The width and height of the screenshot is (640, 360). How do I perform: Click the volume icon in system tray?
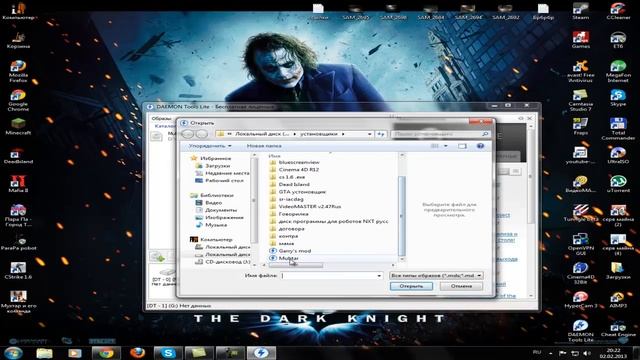tap(587, 353)
